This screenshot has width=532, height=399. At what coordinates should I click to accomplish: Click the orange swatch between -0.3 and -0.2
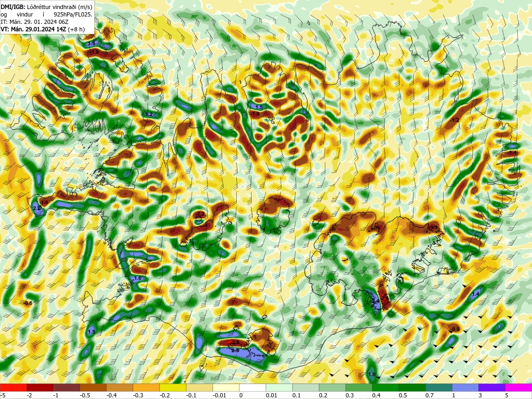146,387
